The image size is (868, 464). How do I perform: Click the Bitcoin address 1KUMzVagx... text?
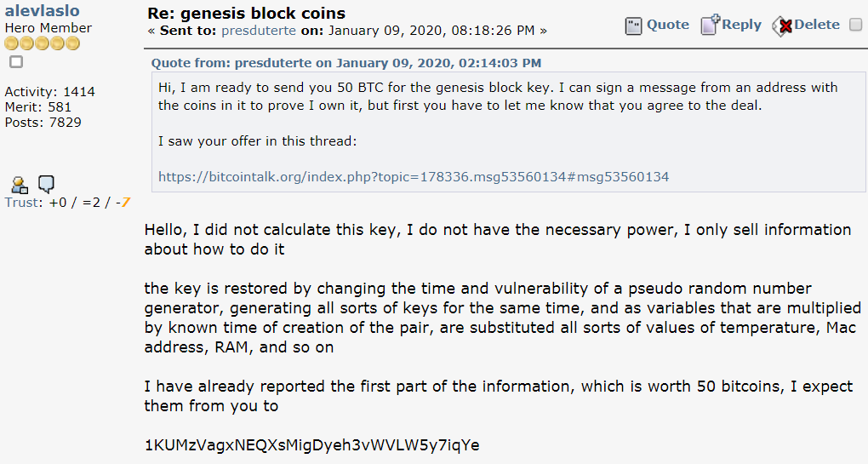(x=311, y=445)
